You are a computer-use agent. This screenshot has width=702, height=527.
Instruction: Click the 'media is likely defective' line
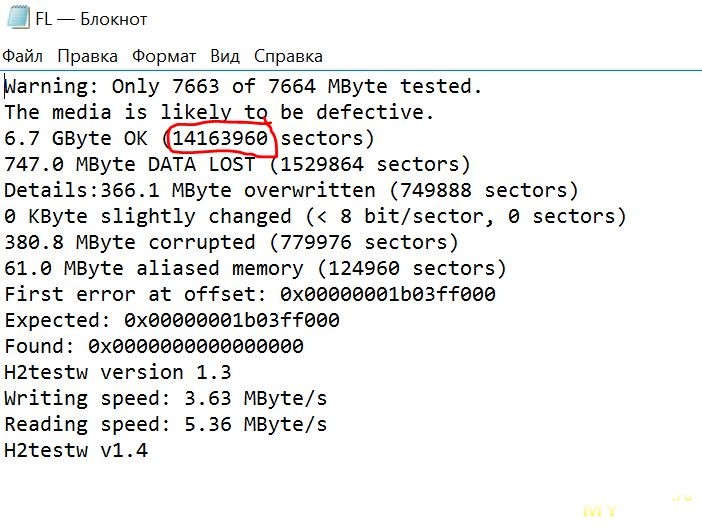219,112
